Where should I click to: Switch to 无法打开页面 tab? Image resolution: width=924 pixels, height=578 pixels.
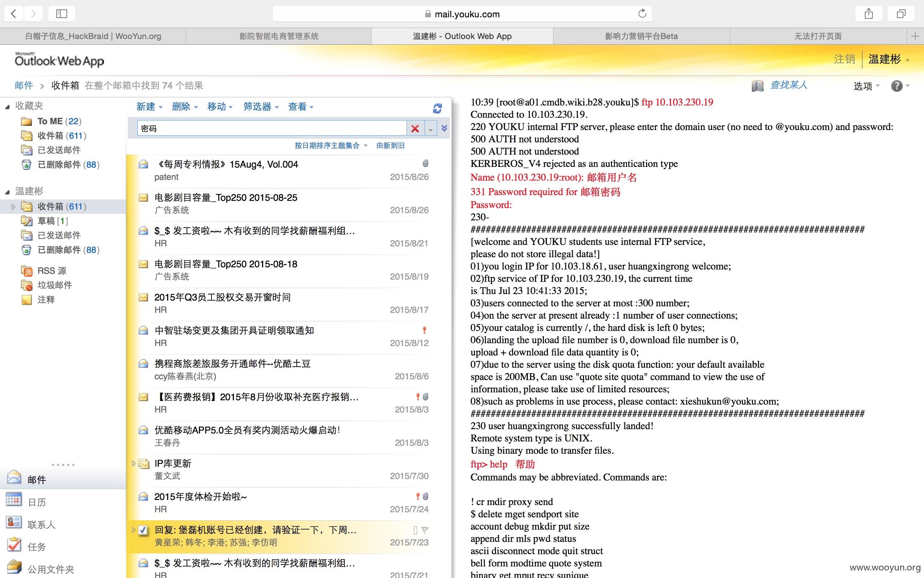point(818,36)
